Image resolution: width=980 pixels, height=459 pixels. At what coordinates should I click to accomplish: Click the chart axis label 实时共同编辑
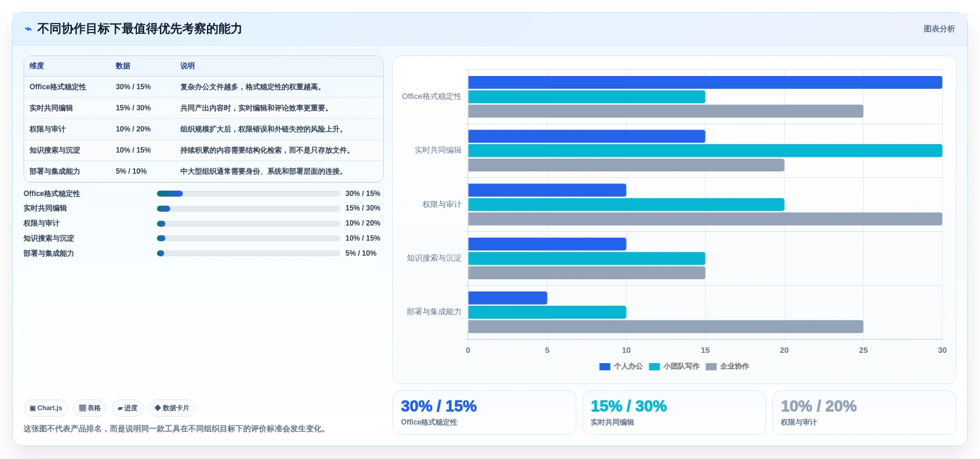click(438, 150)
